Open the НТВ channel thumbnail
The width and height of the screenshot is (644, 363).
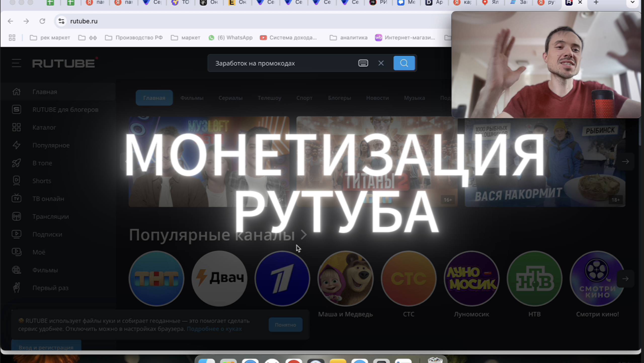(x=534, y=279)
